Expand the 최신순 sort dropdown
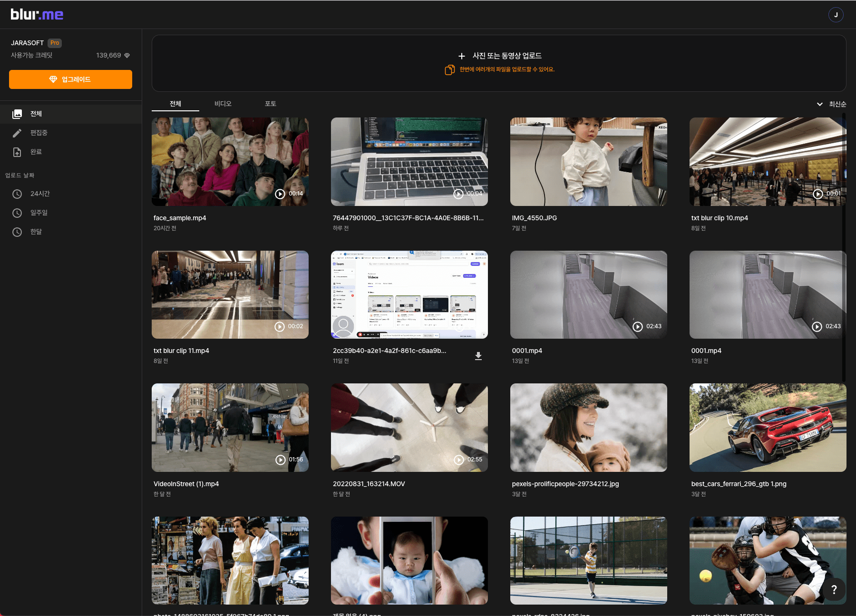Image resolution: width=856 pixels, height=616 pixels. coord(831,104)
